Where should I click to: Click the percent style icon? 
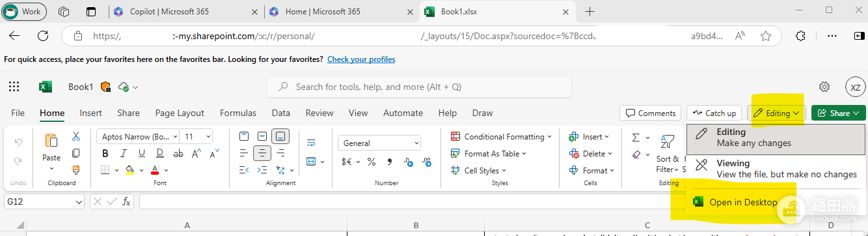pyautogui.click(x=372, y=162)
